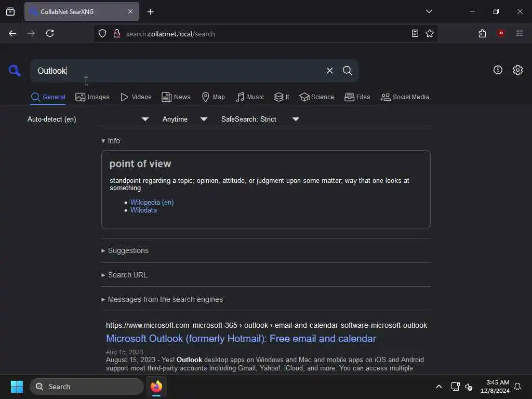Click the SearXNG magnifier logo
This screenshot has height=399, width=532.
15,71
